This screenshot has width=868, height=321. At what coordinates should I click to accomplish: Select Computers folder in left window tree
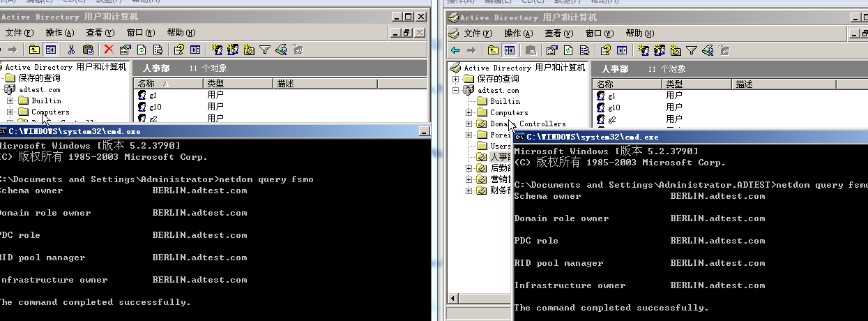pos(50,112)
